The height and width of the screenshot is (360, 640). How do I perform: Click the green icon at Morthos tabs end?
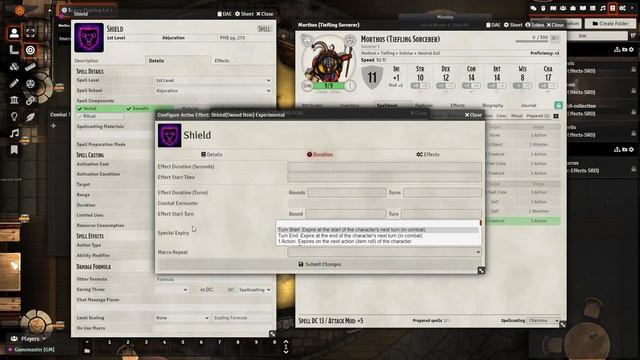coord(558,105)
